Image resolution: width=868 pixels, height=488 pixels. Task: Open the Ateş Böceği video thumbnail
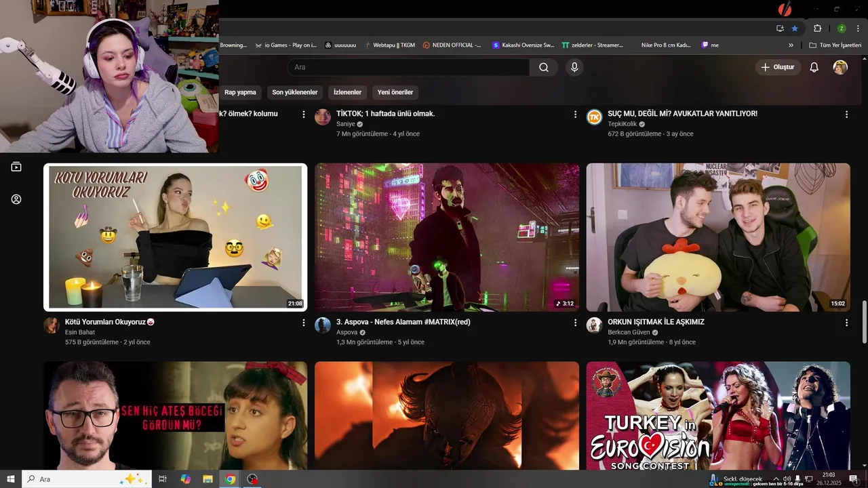175,415
